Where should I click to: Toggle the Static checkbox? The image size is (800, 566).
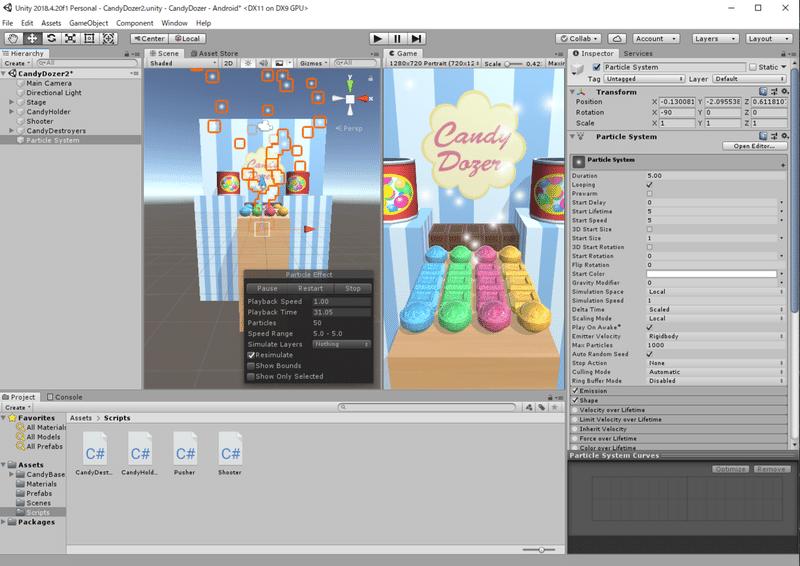pyautogui.click(x=753, y=67)
